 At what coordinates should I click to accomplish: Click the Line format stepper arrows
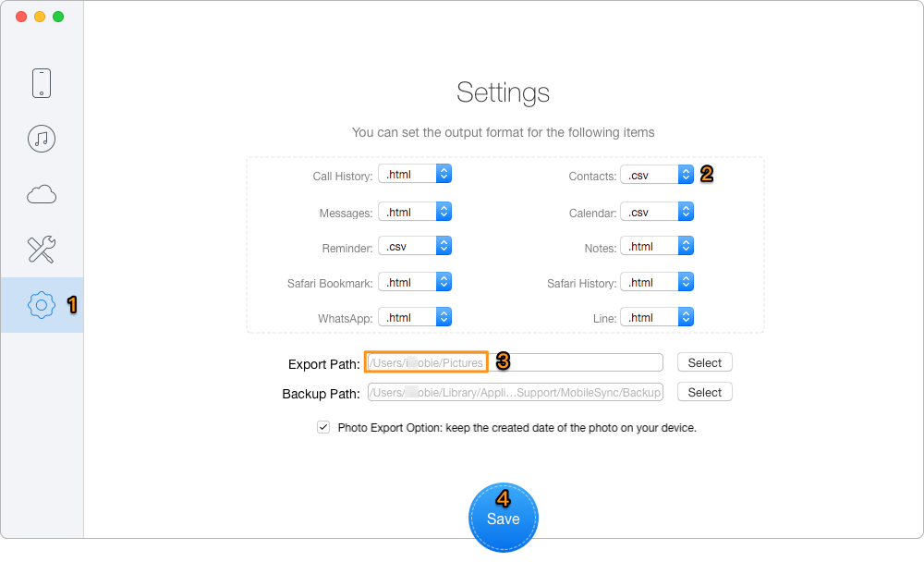coord(685,316)
